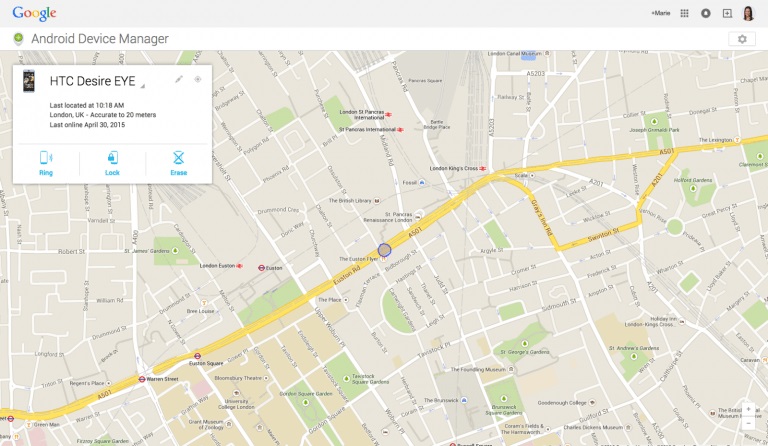Click the London King's Cross station marker
Image resolution: width=768 pixels, height=446 pixels.
(482, 168)
